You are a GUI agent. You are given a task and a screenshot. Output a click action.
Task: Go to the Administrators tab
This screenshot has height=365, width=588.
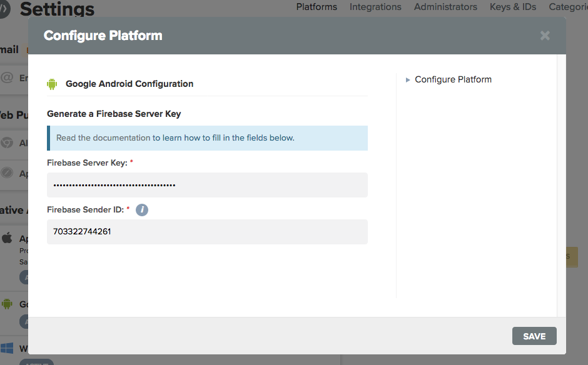pyautogui.click(x=445, y=7)
